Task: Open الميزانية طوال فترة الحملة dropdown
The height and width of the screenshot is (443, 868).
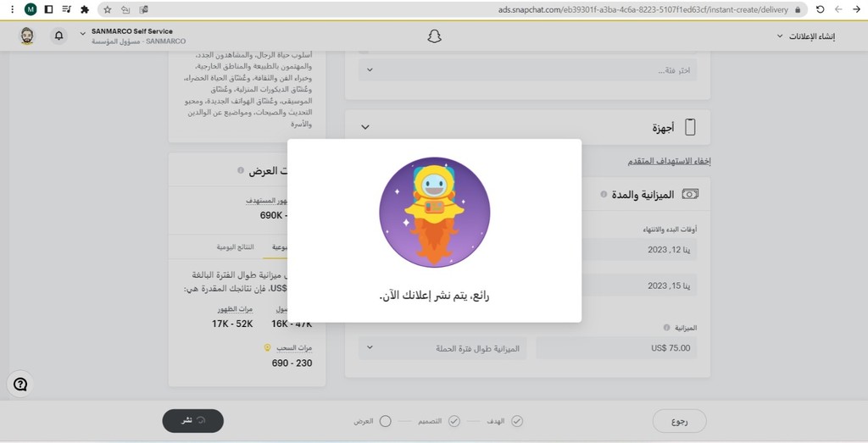Action: pos(442,348)
